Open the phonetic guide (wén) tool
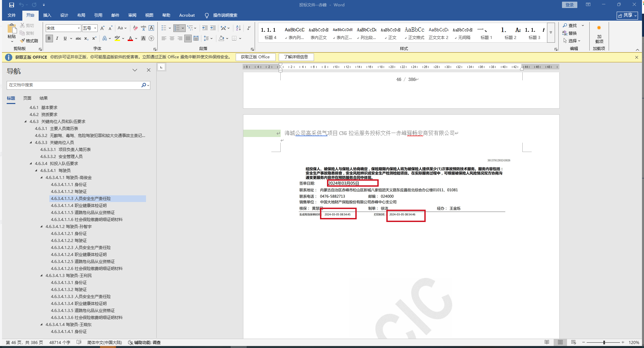Screen dimensions: 644x348 click(143, 28)
